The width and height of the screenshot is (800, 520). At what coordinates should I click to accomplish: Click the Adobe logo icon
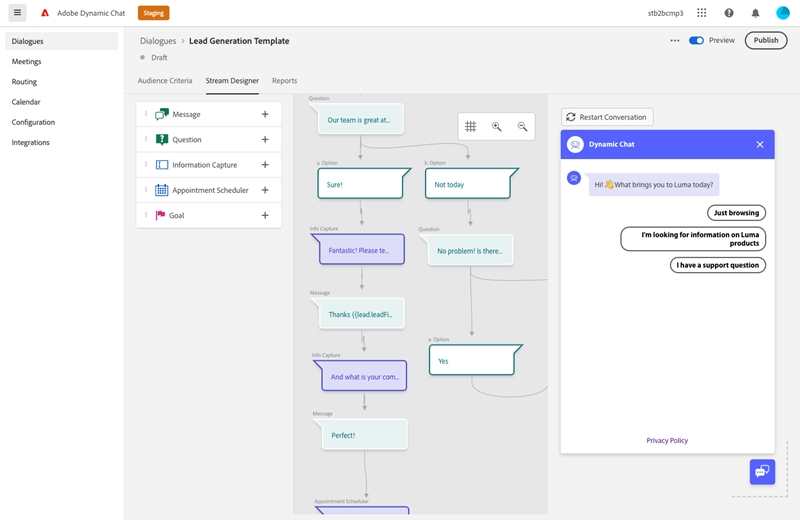pos(45,13)
